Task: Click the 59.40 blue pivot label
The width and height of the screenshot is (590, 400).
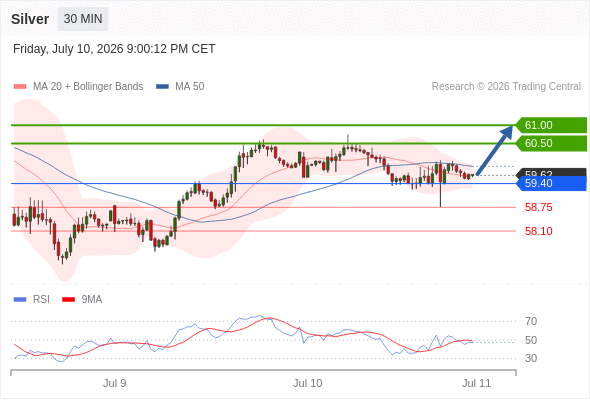Action: (x=551, y=184)
